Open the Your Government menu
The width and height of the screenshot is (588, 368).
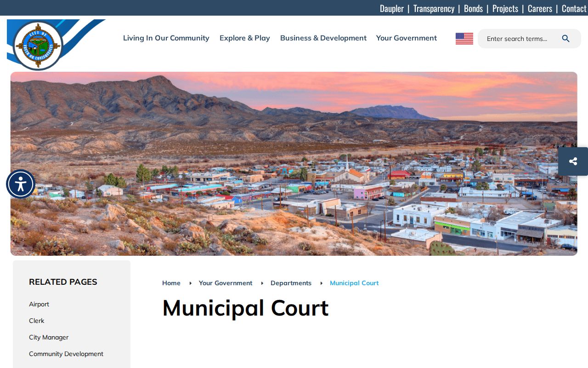click(407, 38)
